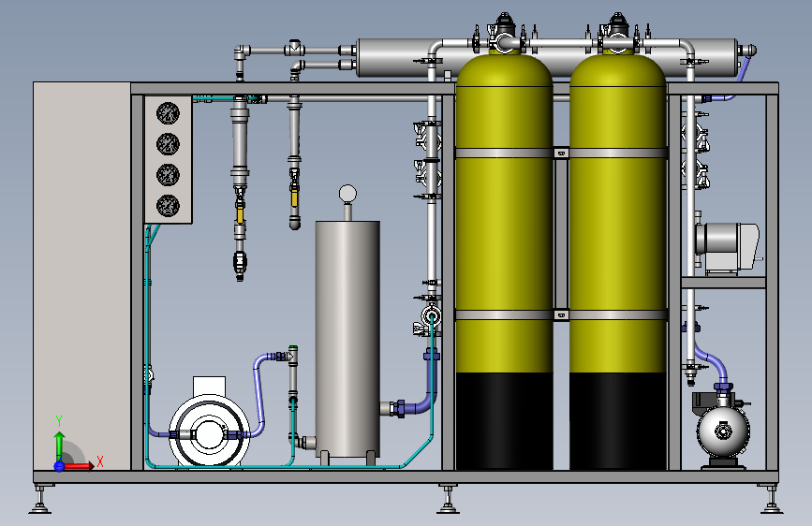Click the blue origin sphere of triad
Screen dimensions: 812x526
coord(60,466)
